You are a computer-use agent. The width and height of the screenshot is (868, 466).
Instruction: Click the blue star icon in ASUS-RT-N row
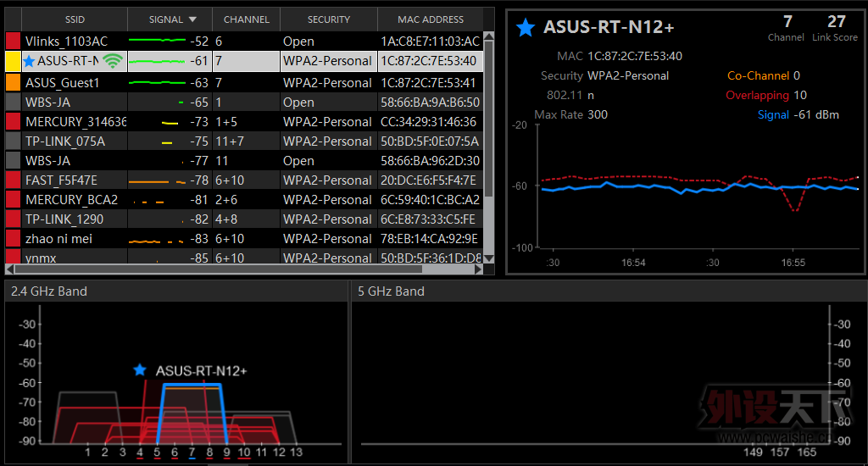pos(29,61)
